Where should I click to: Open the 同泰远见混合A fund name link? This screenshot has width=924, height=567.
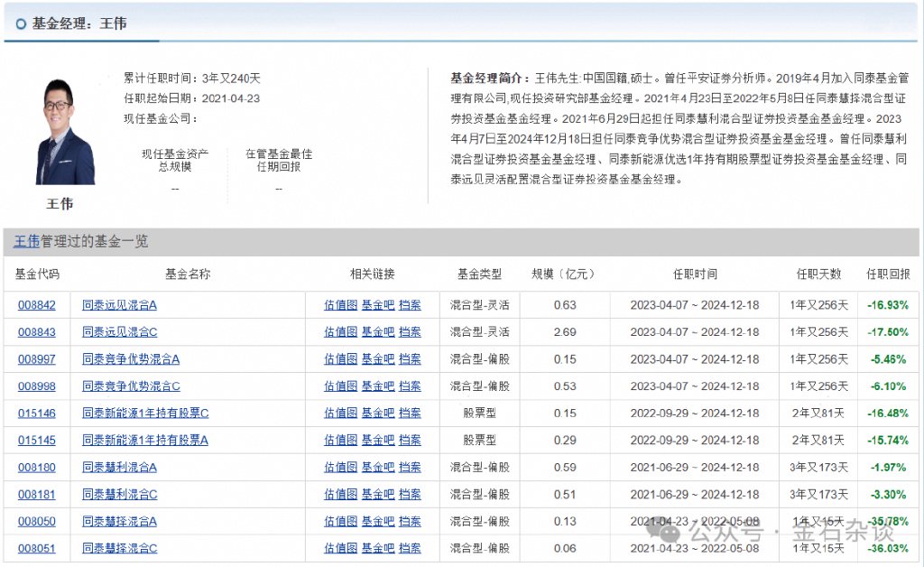click(x=120, y=305)
